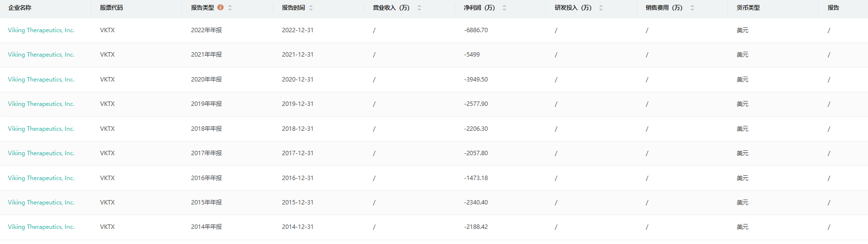
Task: Click the sort arrows for 销售费用 column
Action: click(692, 8)
